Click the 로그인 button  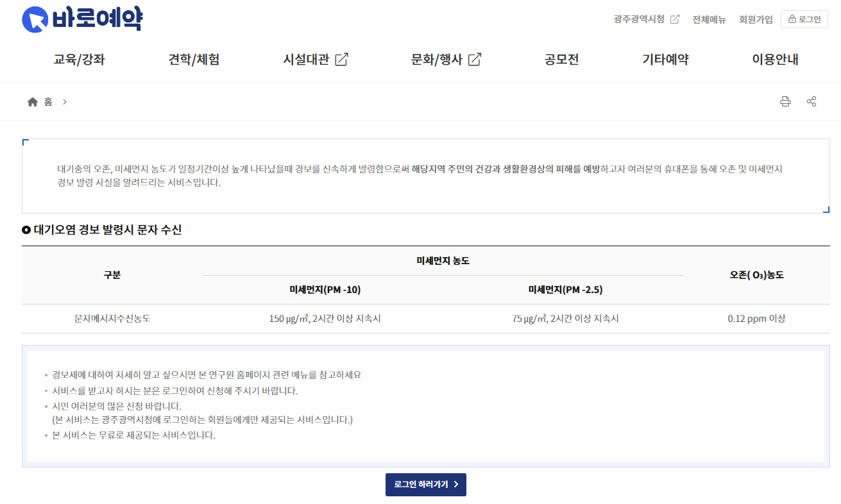click(804, 19)
